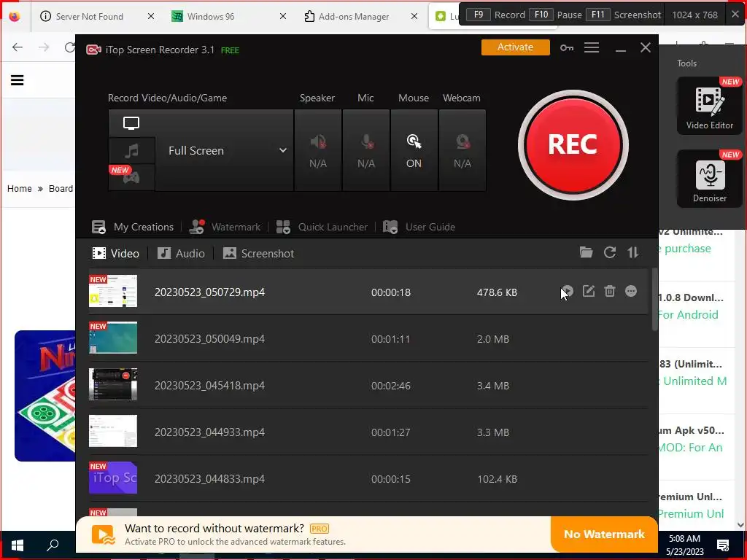The height and width of the screenshot is (560, 747).
Task: Play the 20230523_050729.mp4 recording
Action: pyautogui.click(x=568, y=291)
